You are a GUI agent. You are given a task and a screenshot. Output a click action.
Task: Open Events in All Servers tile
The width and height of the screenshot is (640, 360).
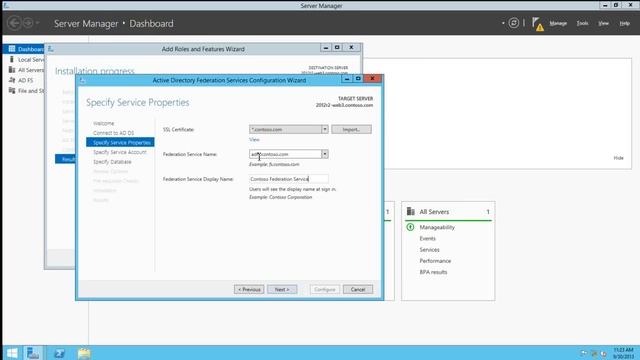click(427, 238)
